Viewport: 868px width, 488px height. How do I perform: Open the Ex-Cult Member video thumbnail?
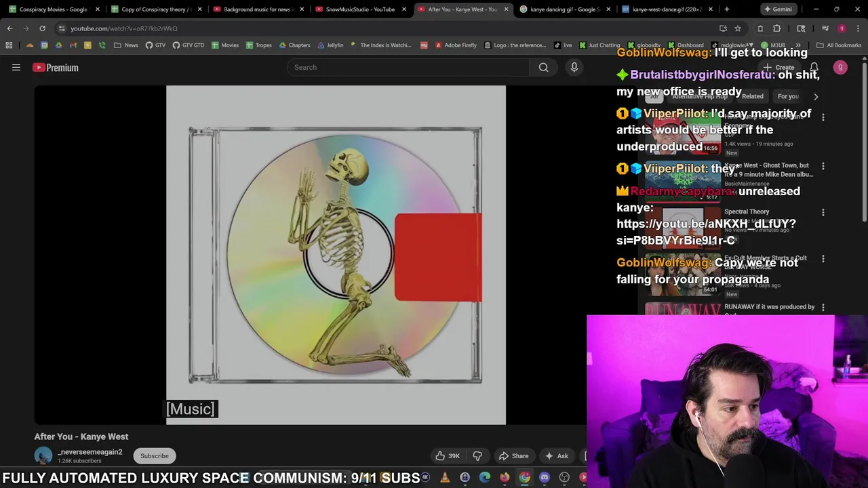[682, 274]
